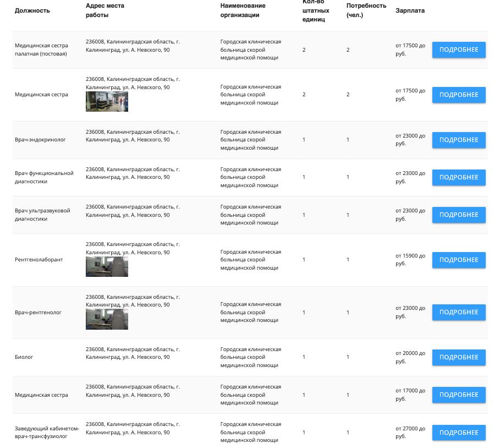Click the Должность column header
Viewport: 500px width, 448px height.
point(32,10)
